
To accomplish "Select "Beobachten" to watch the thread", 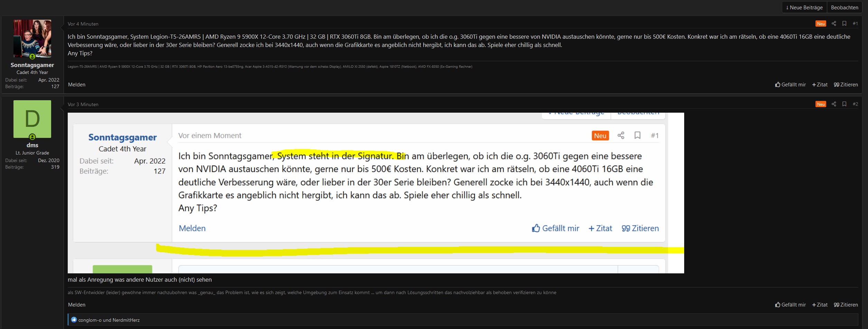I will click(844, 7).
